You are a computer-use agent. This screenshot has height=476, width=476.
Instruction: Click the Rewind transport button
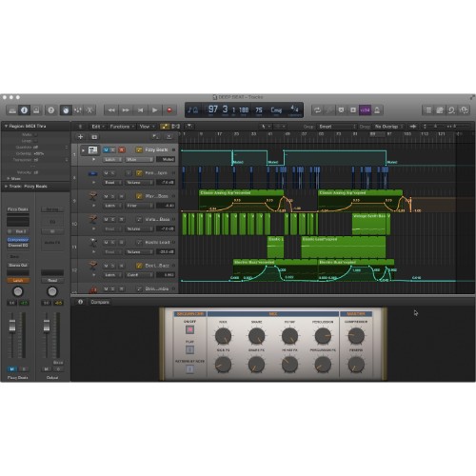pyautogui.click(x=111, y=110)
